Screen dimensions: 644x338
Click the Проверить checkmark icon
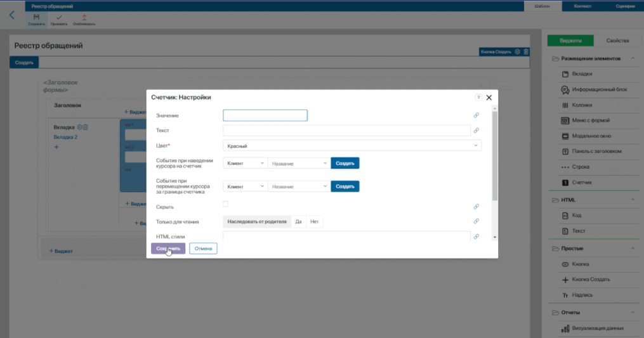tap(59, 17)
